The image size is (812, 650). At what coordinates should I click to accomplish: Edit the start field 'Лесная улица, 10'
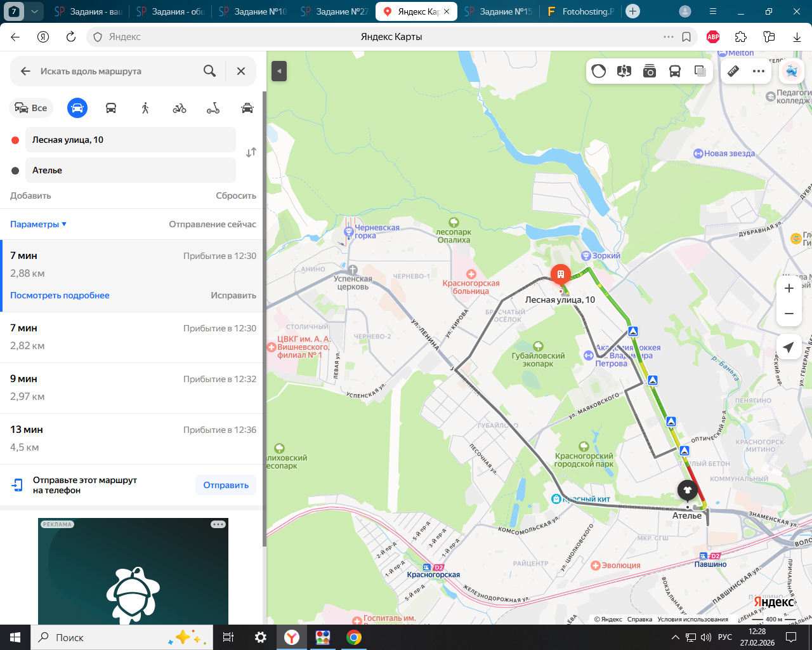(x=131, y=140)
